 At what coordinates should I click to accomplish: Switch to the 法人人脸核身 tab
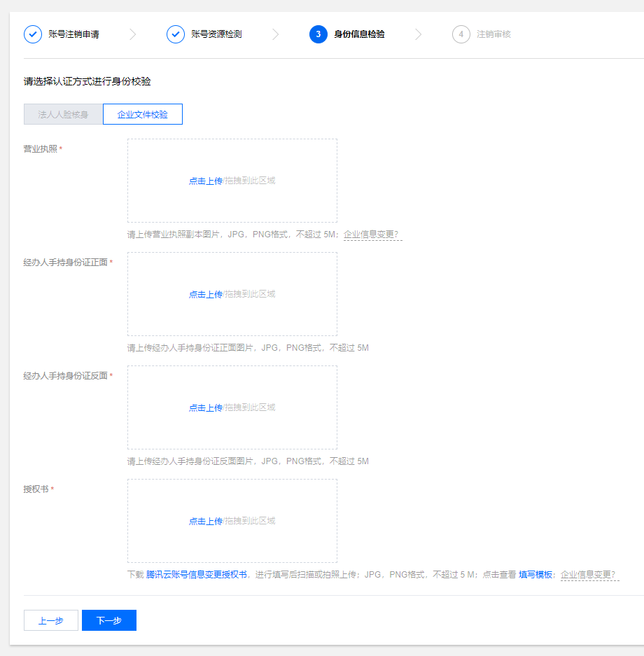tap(63, 114)
